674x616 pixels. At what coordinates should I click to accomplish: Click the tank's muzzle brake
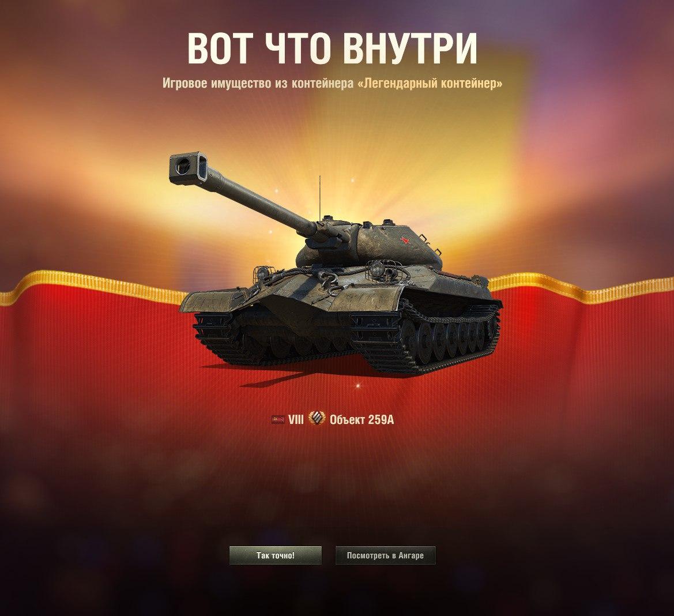(x=189, y=168)
